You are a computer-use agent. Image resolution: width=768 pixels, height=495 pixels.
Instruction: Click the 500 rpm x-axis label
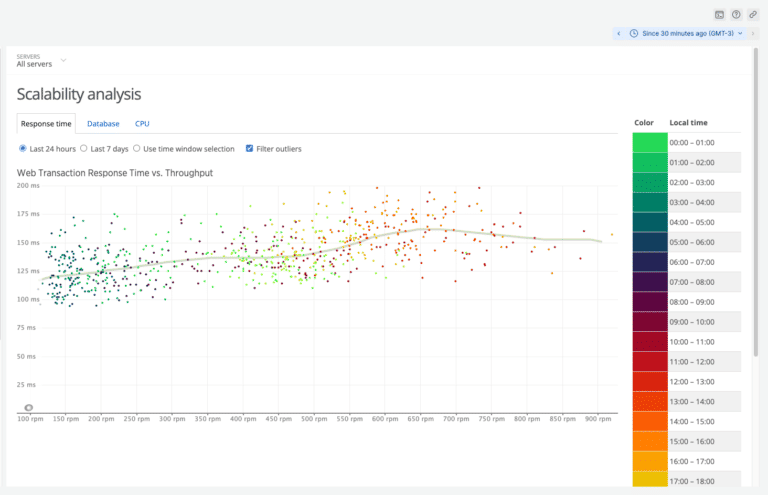point(314,419)
